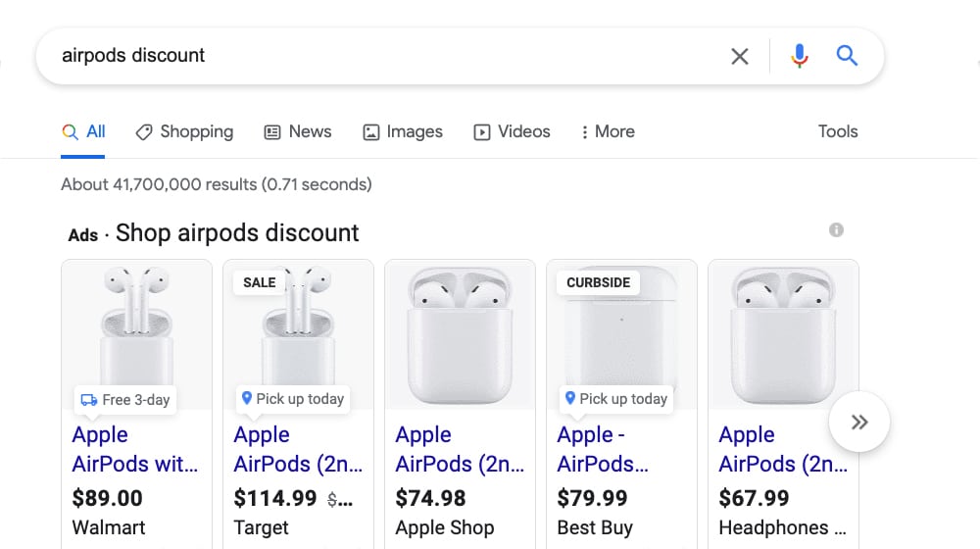The image size is (980, 549).
Task: Switch to the Shopping tab
Action: coord(184,131)
